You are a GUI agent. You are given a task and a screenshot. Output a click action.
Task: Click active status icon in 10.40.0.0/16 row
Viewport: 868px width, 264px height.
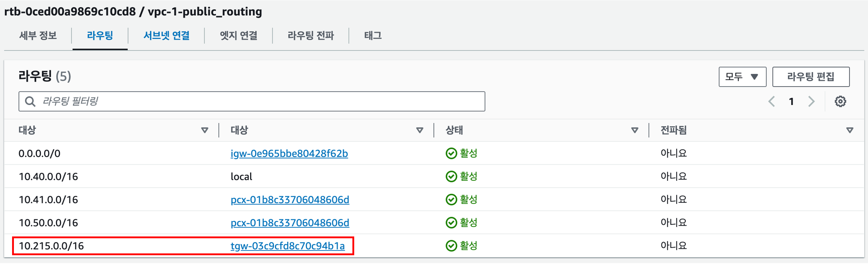pos(451,177)
